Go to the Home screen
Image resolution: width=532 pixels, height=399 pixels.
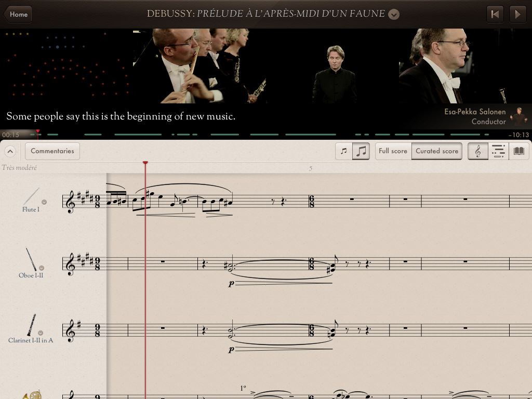pyautogui.click(x=18, y=14)
